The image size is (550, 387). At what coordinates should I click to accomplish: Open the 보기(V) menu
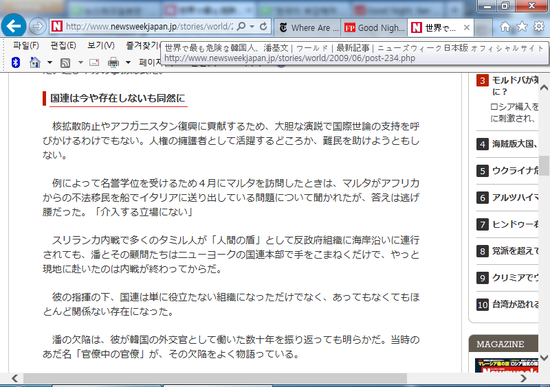point(101,45)
